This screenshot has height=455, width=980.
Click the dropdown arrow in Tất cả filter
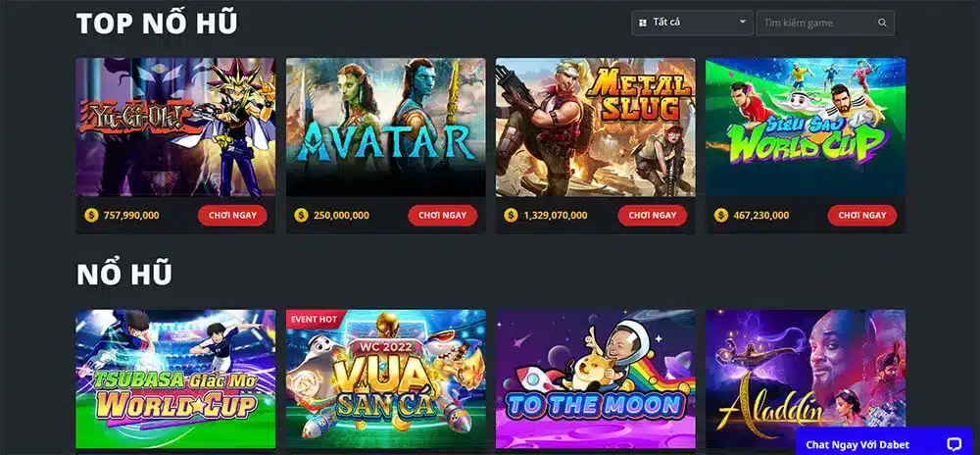(743, 22)
